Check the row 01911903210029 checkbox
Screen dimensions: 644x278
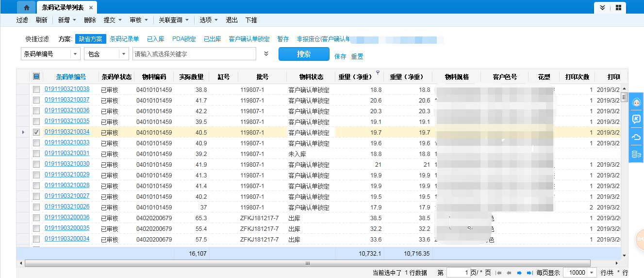point(36,175)
